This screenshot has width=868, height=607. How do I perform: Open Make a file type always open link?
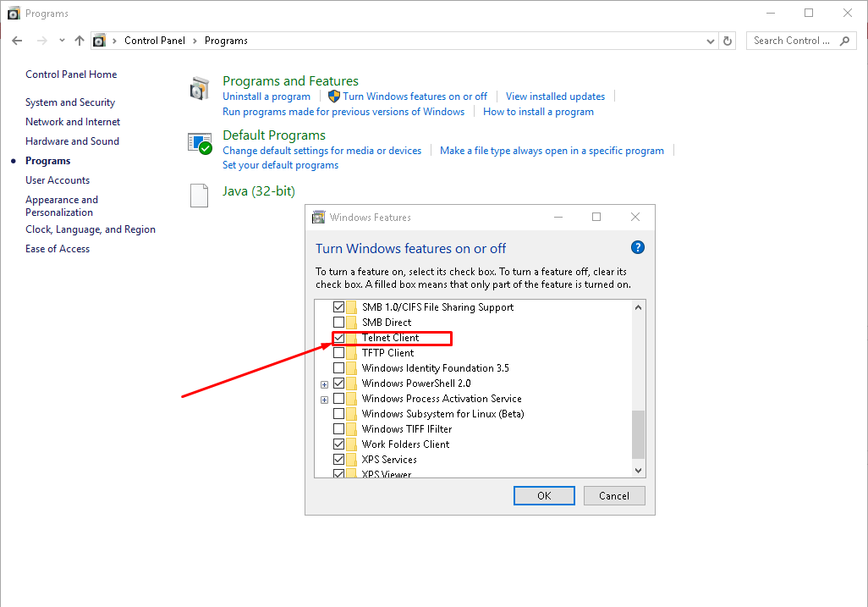[x=552, y=151]
